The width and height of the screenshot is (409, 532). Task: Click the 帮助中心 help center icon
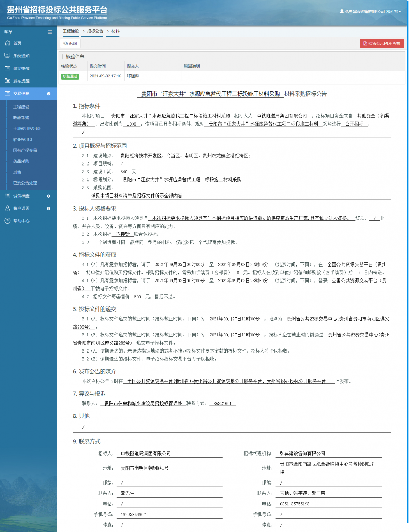pyautogui.click(x=7, y=221)
